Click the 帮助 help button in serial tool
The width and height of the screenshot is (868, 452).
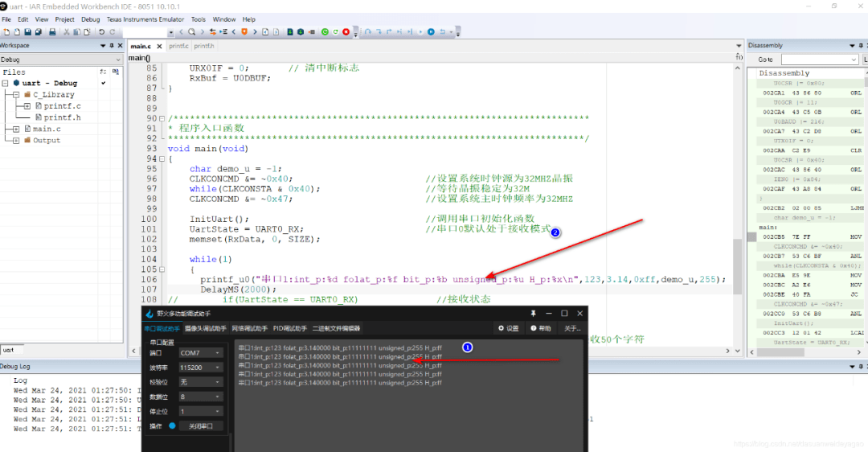point(541,328)
